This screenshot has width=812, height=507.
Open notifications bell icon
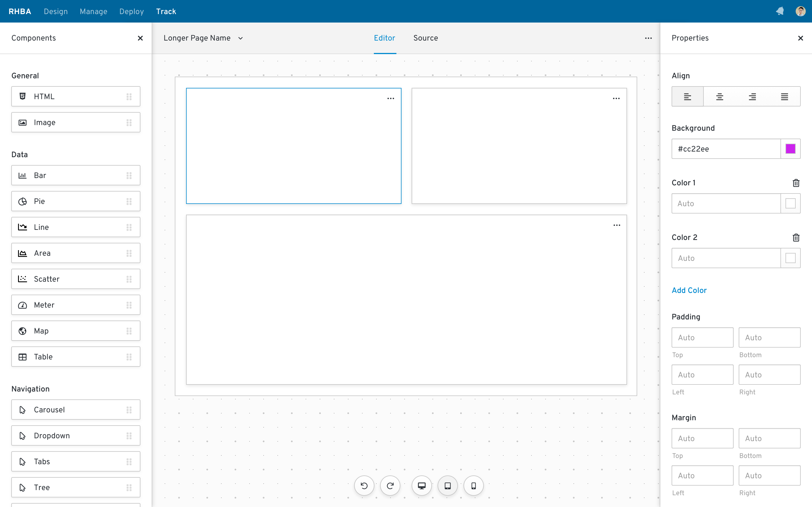[780, 11]
